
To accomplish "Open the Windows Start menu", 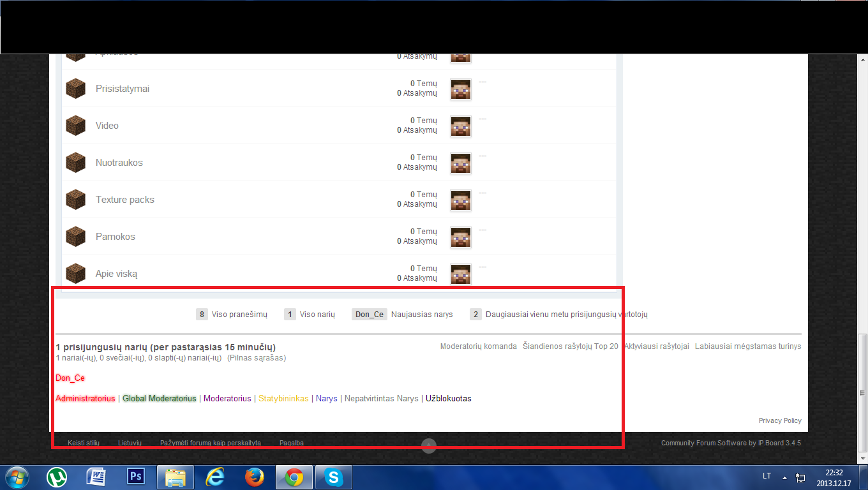I will [17, 477].
